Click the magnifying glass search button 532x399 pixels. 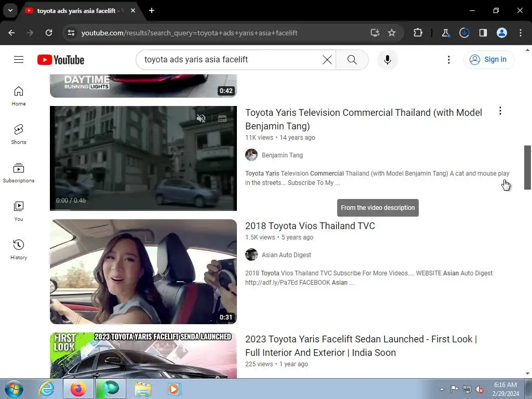click(x=352, y=60)
